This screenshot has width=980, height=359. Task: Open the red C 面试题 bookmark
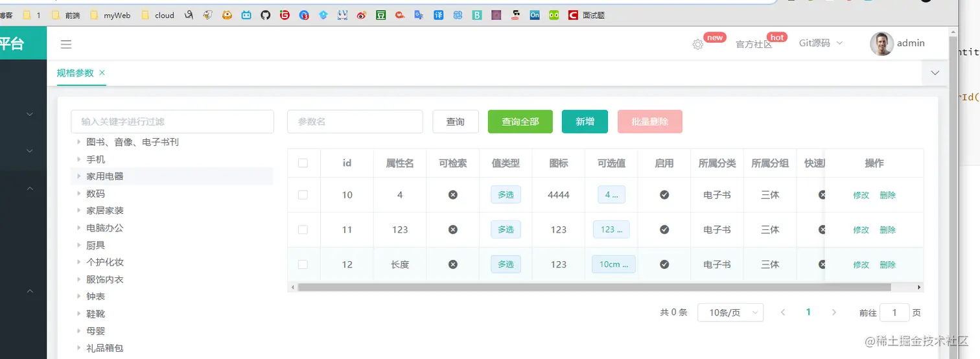[587, 15]
